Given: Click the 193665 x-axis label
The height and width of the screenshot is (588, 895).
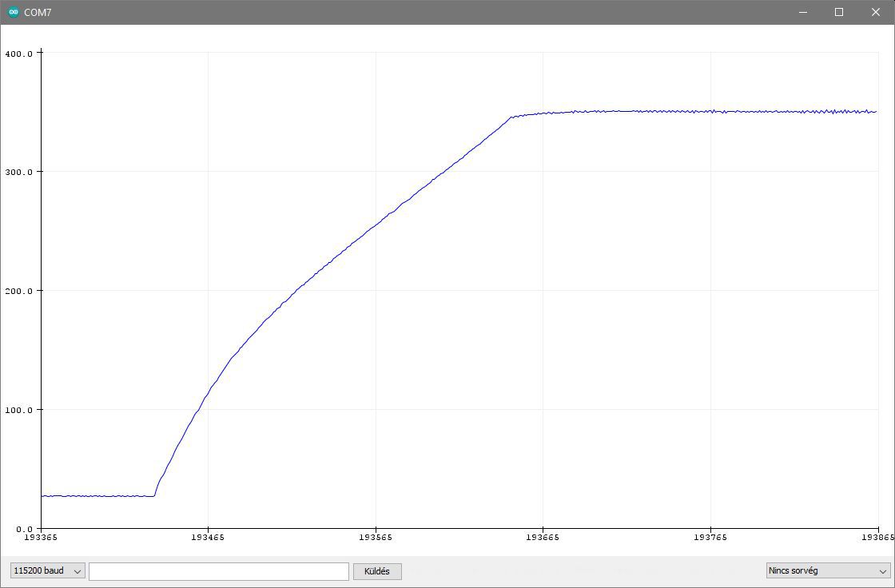Looking at the screenshot, I should coord(543,537).
